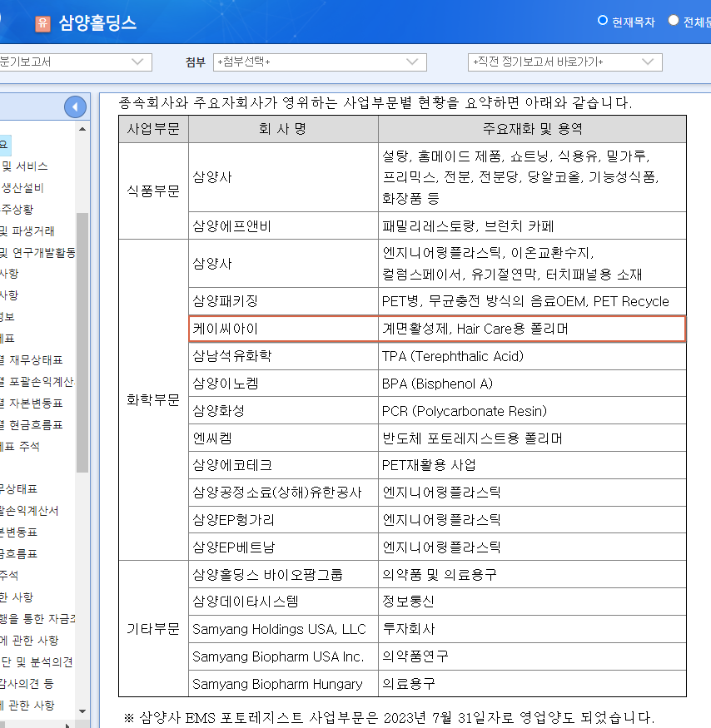Click the 삼양이노켐 cell
711x728 pixels.
click(283, 384)
